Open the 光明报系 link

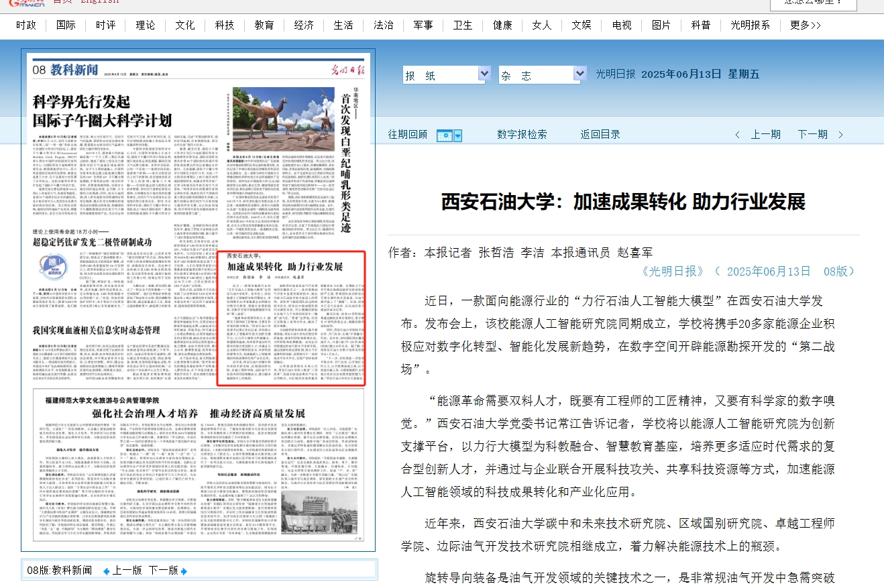point(751,25)
